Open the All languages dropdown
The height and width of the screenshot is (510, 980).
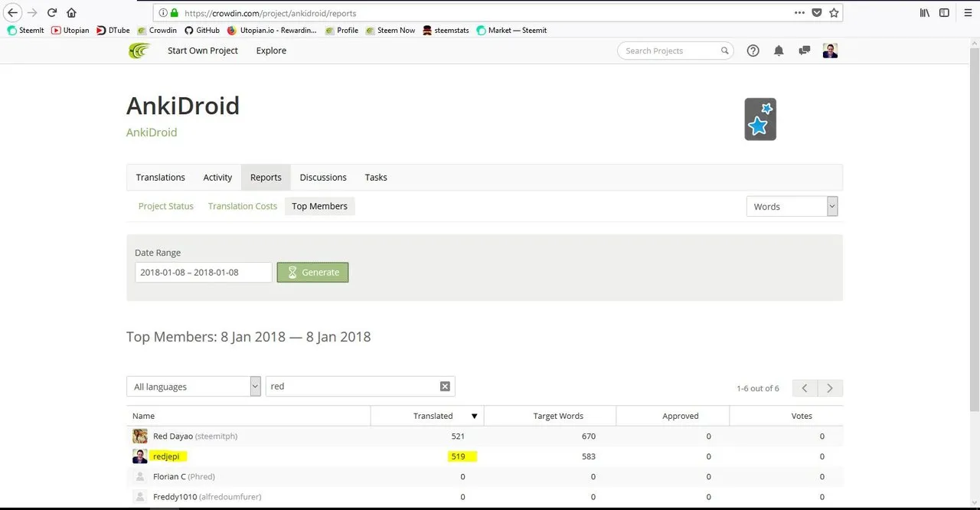pos(194,387)
